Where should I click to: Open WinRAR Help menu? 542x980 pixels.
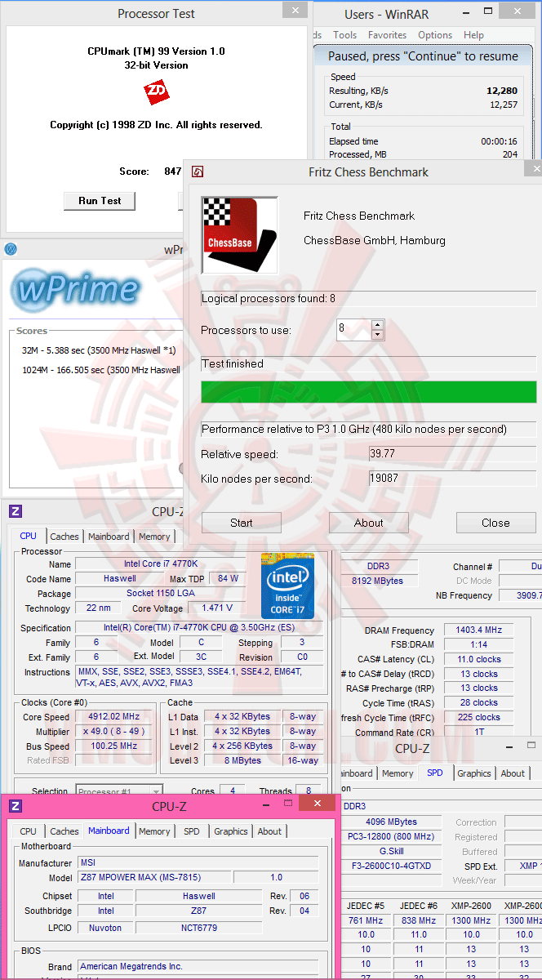(473, 35)
